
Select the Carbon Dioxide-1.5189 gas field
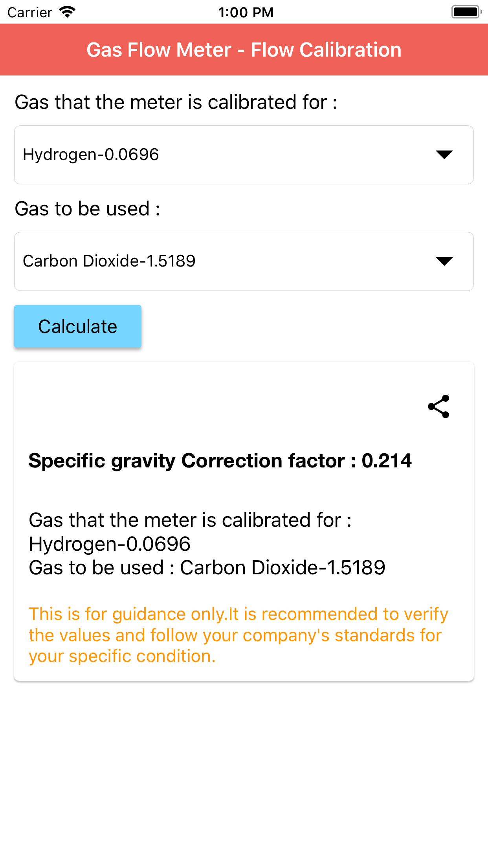pos(220,261)
